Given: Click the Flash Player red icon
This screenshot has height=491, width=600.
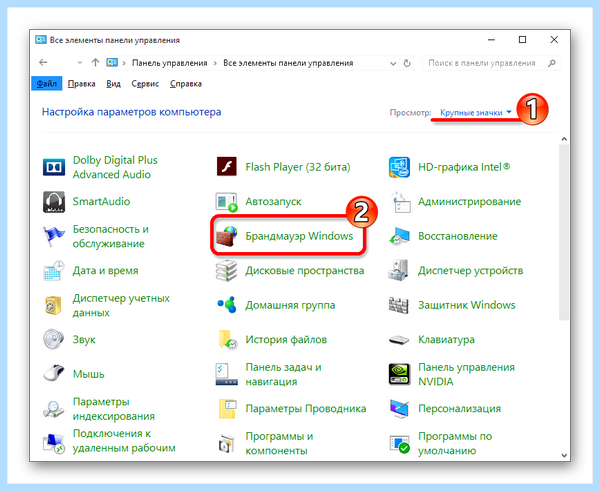Looking at the screenshot, I should pyautogui.click(x=227, y=167).
